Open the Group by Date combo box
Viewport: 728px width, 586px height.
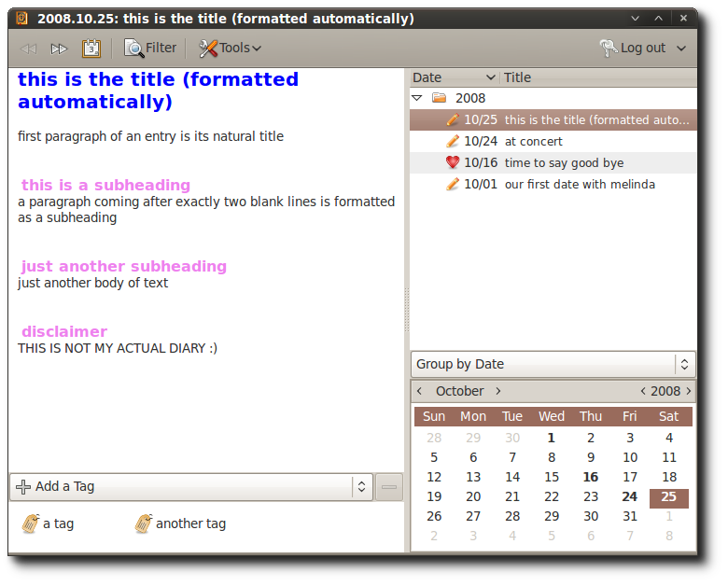point(553,364)
